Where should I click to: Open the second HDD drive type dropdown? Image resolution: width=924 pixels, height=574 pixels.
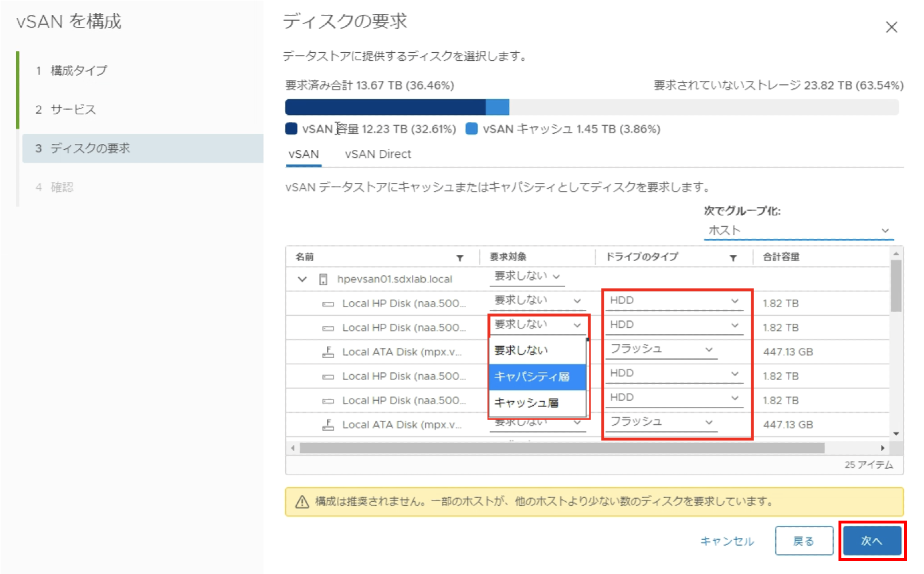coord(674,325)
